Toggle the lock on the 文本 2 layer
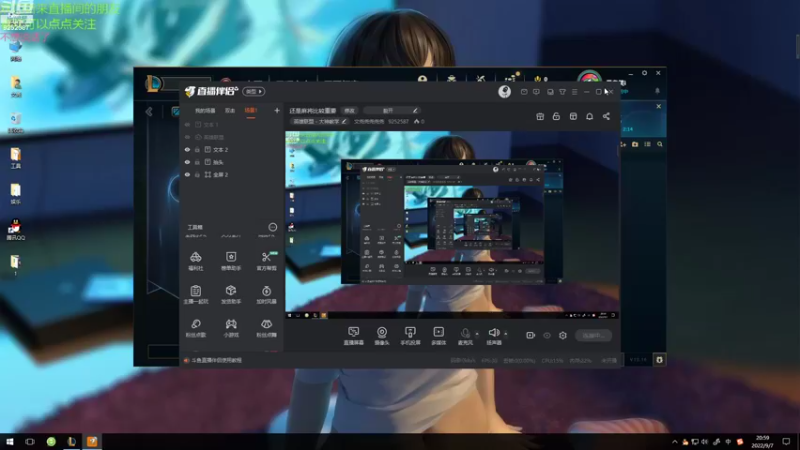 click(197, 149)
